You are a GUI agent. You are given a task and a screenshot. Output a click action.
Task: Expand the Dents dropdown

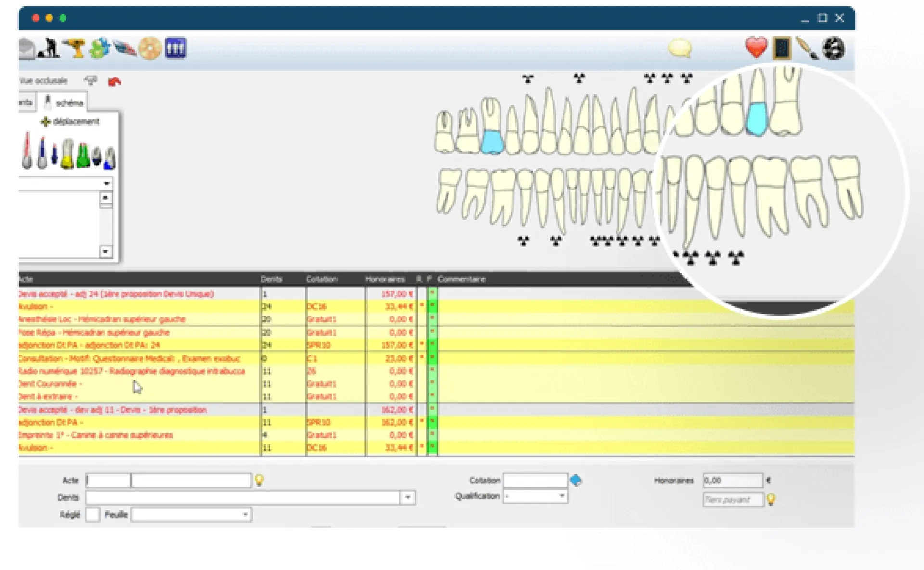point(408,497)
